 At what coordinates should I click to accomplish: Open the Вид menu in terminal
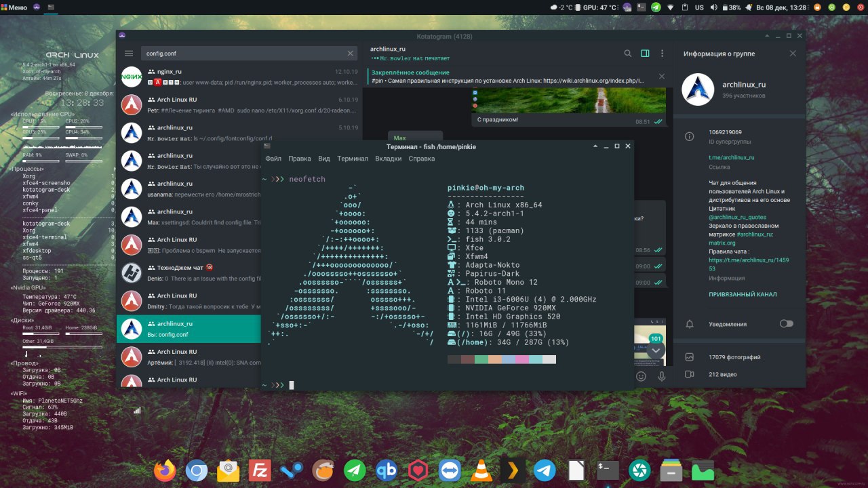(324, 159)
